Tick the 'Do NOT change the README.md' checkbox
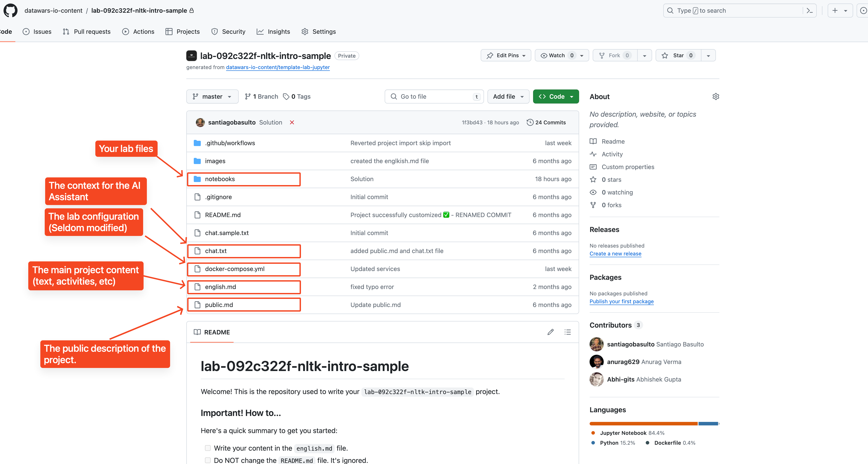868x464 pixels. click(208, 460)
